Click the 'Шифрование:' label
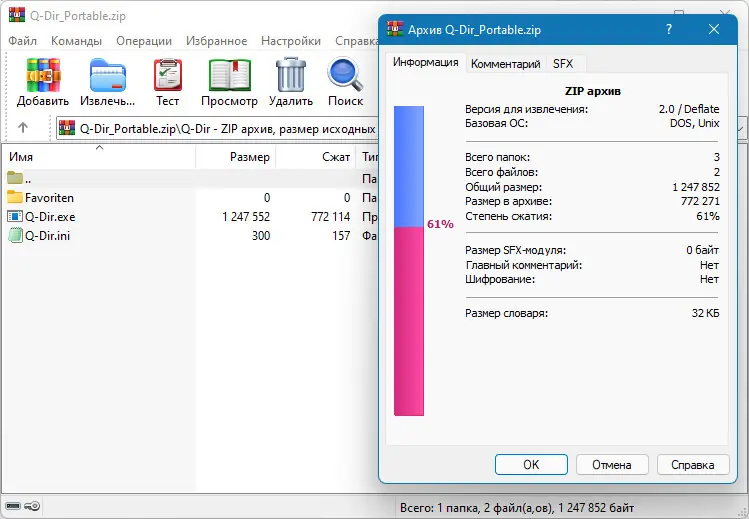The image size is (749, 519). 500,279
